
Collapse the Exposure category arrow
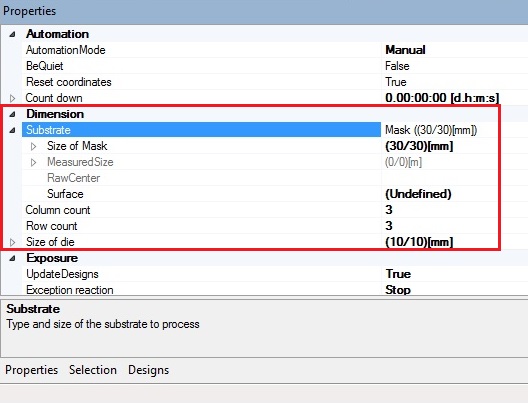(x=12, y=258)
